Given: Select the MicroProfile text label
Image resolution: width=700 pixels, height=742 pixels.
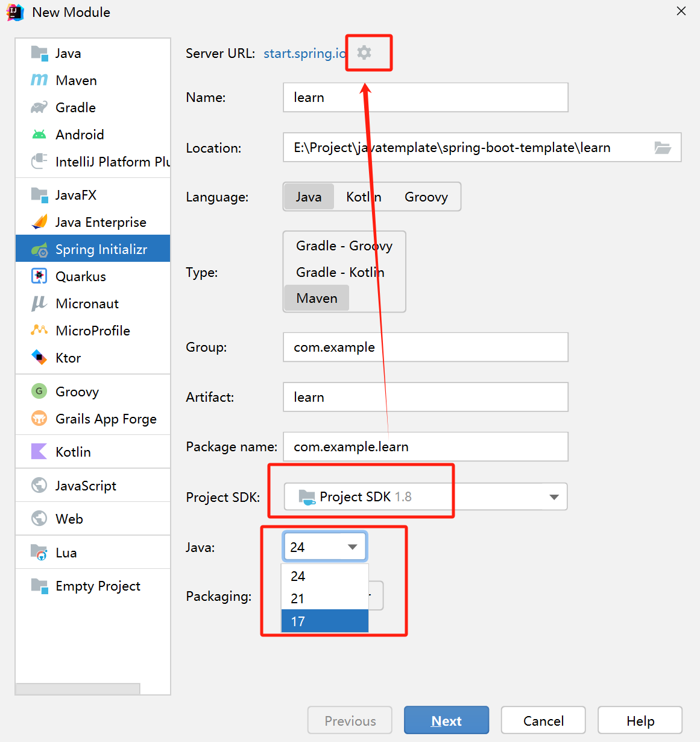Looking at the screenshot, I should point(93,331).
